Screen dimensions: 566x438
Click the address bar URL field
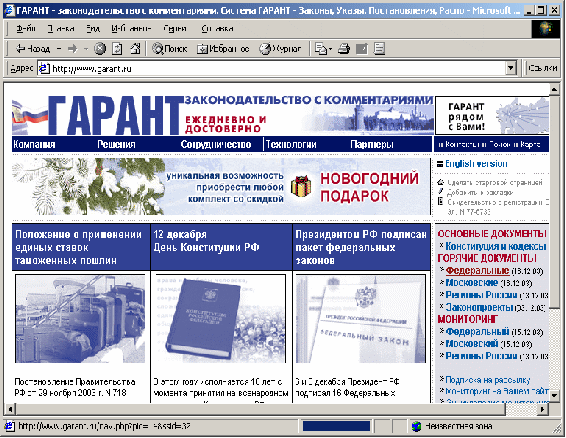[x=273, y=68]
